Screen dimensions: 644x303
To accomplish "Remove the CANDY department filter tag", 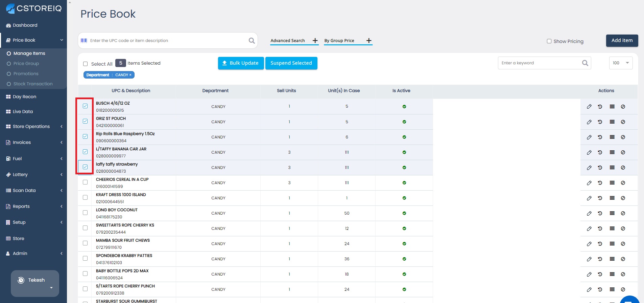I will click(130, 75).
